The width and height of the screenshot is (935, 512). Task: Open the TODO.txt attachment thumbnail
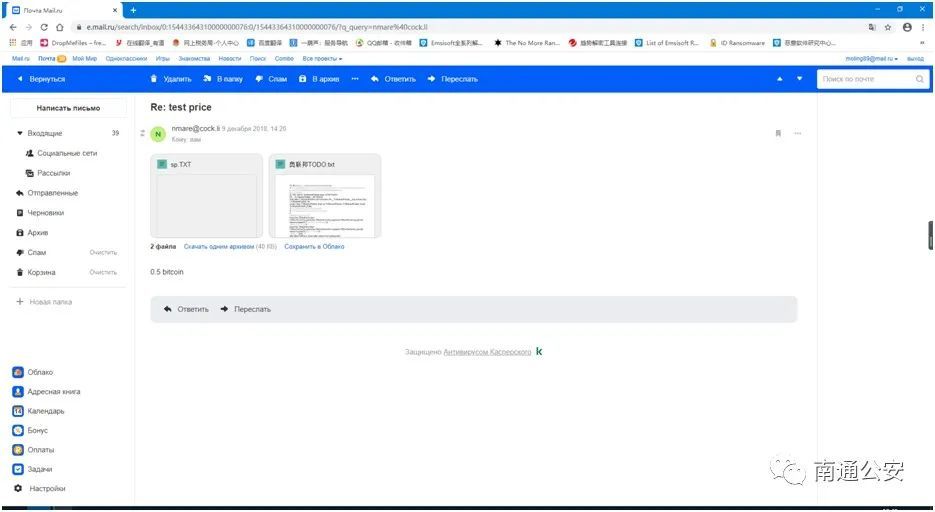pyautogui.click(x=324, y=196)
